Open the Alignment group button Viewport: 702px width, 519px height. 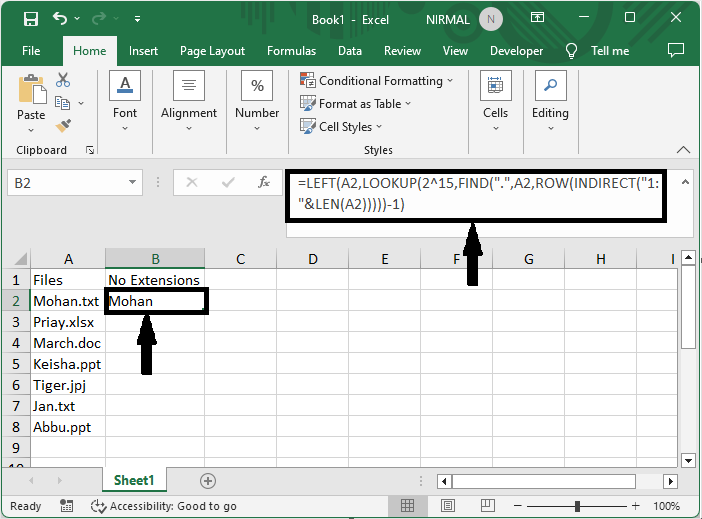click(x=189, y=102)
